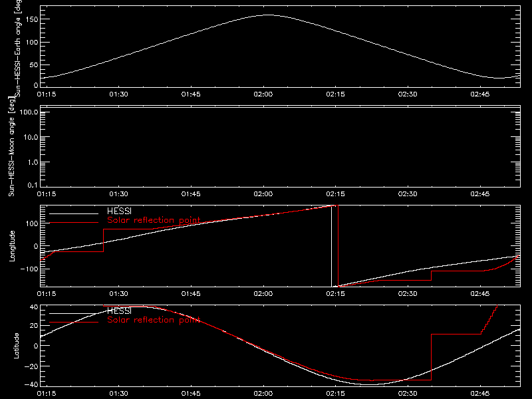This screenshot has width=532, height=399.
Task: Click '02:30' time label under Moon angle plot
Action: (x=408, y=194)
